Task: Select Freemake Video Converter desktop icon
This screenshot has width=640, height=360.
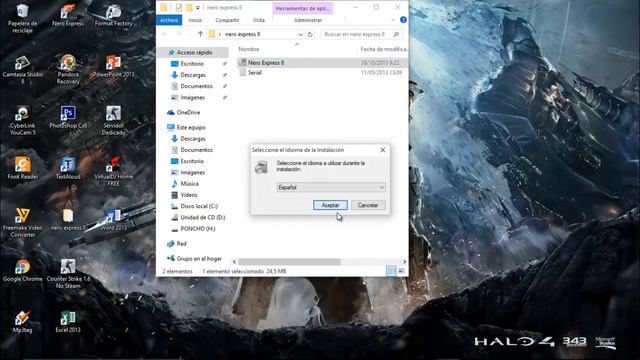Action: click(x=22, y=223)
